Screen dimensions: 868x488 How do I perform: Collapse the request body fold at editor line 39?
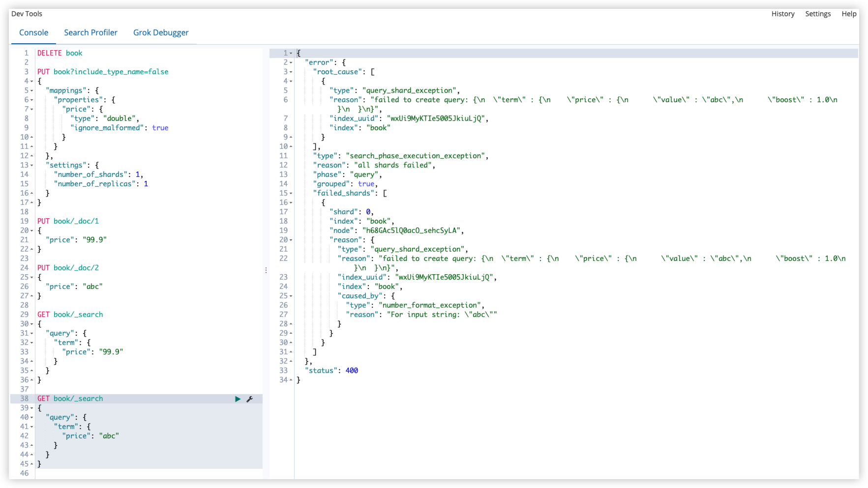tap(32, 408)
